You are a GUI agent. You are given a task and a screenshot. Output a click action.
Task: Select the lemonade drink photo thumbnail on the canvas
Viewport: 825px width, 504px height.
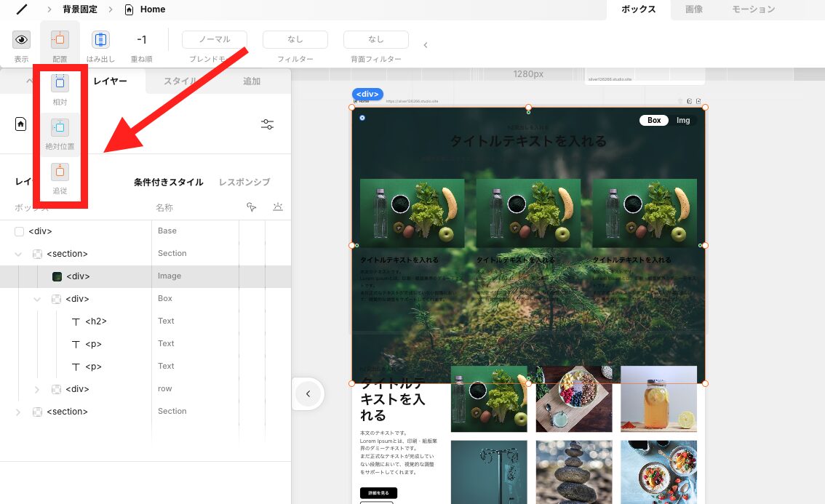point(658,399)
